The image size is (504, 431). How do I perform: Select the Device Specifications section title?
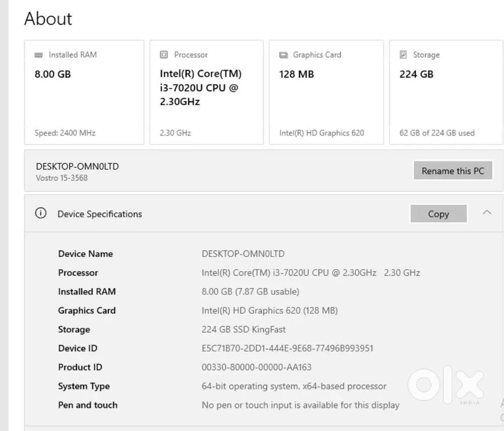[x=100, y=214]
